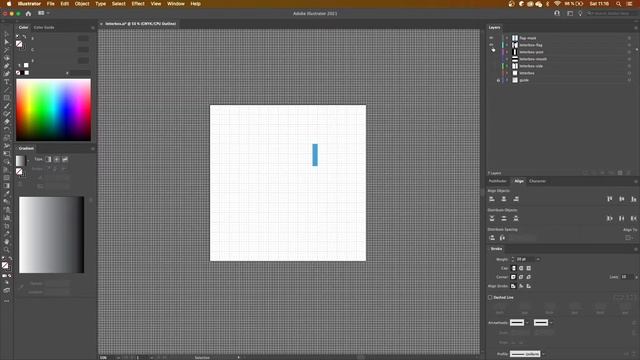Toggle visibility eye of the top layer
The height and width of the screenshot is (360, 640).
[491, 38]
